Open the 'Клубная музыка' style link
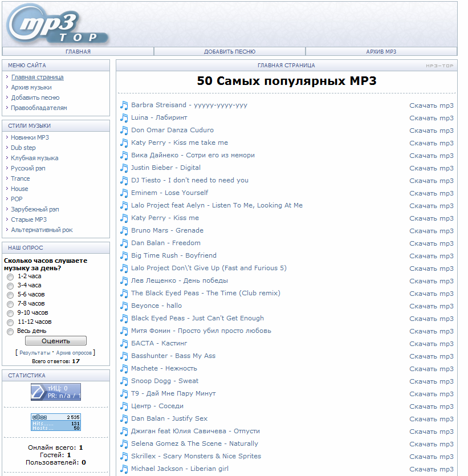Viewport: 468px width, 476px height. click(x=35, y=158)
